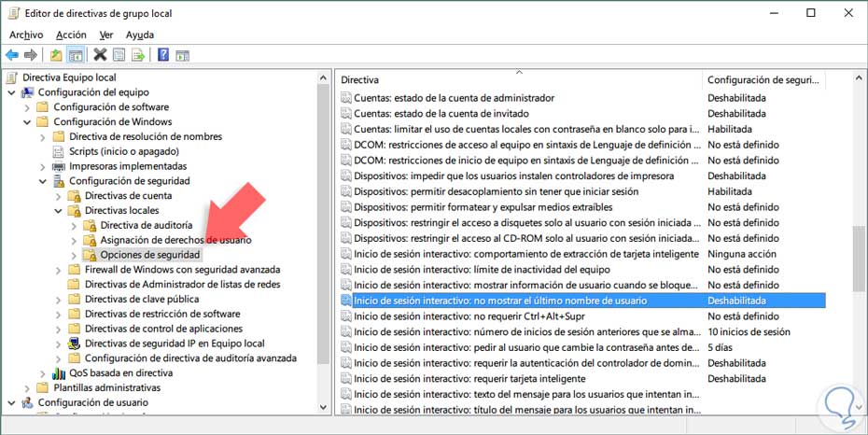Image resolution: width=868 pixels, height=435 pixels.
Task: Expand the Directivas de cuenta node
Action: point(58,196)
